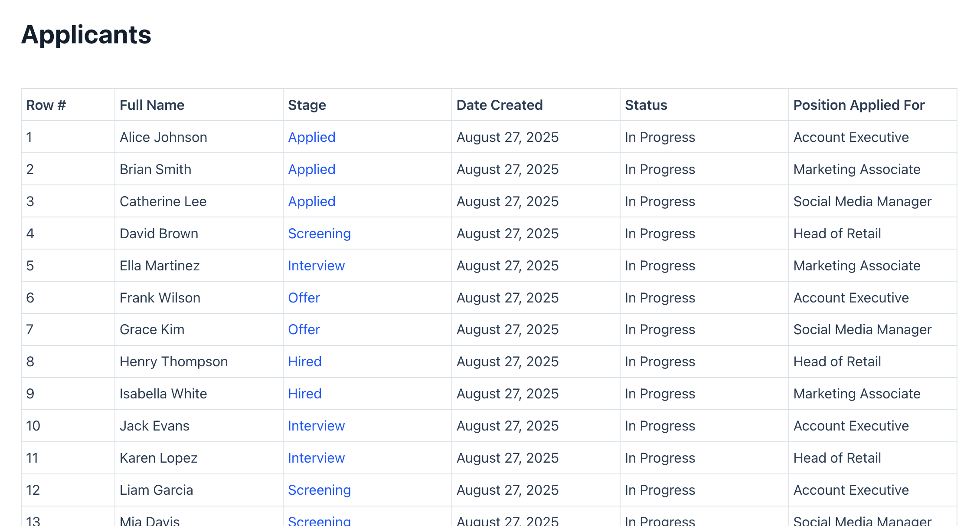Select the Date Created column header
The image size is (980, 526).
point(500,105)
